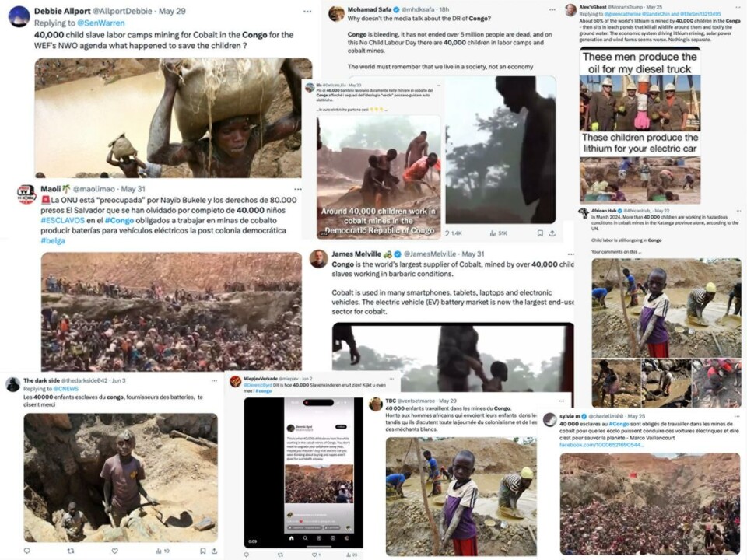Screen dimensions: 747x560
Task: Open the facebook.com link in sylvie m tweet
Action: point(601,445)
